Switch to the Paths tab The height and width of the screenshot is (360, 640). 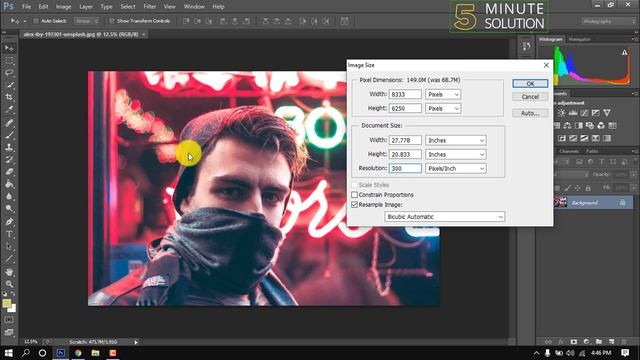(x=592, y=151)
